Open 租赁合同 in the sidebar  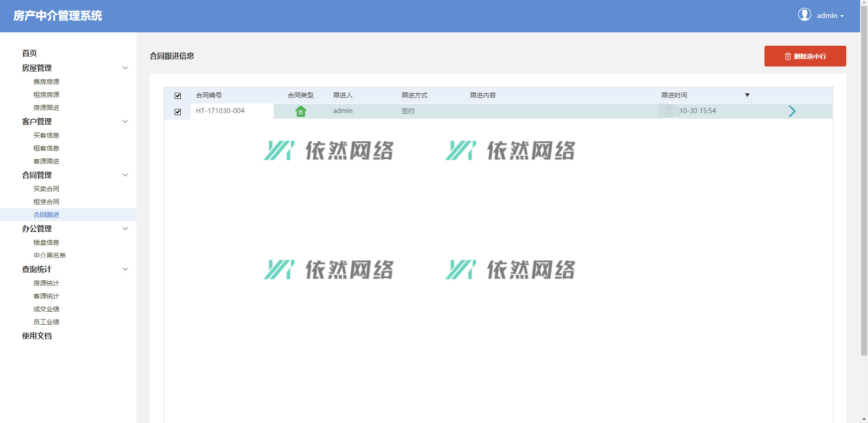(x=46, y=202)
